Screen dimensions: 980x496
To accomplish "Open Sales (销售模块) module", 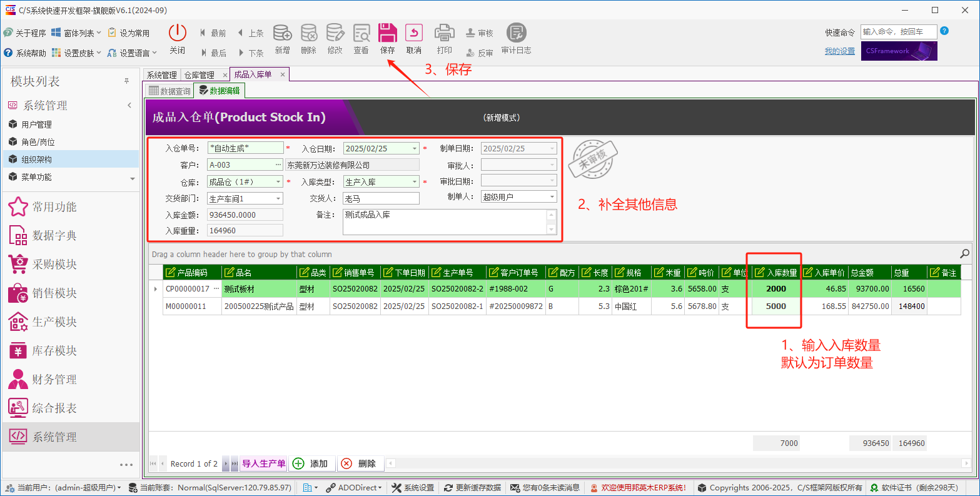I will pyautogui.click(x=71, y=293).
